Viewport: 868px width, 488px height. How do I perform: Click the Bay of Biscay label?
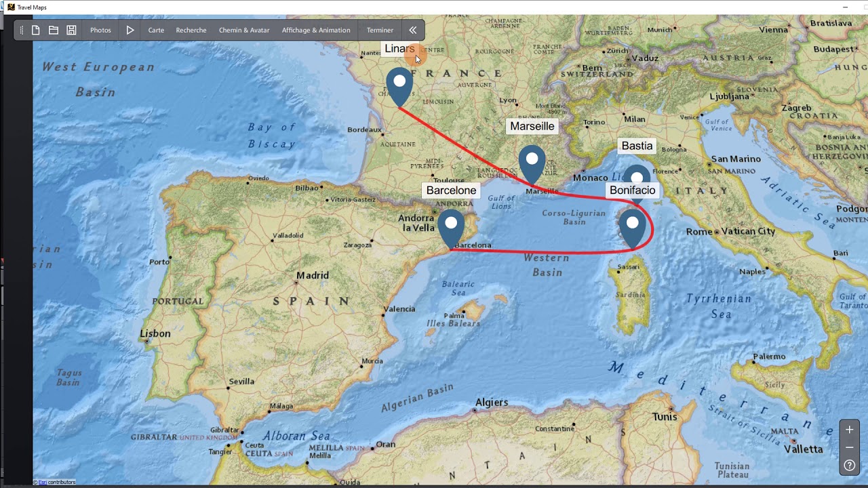tap(272, 136)
